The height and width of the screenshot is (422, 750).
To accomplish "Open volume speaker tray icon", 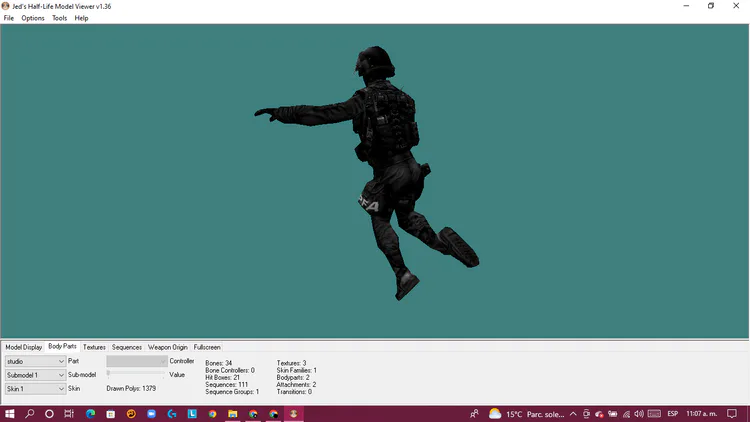I will point(639,414).
